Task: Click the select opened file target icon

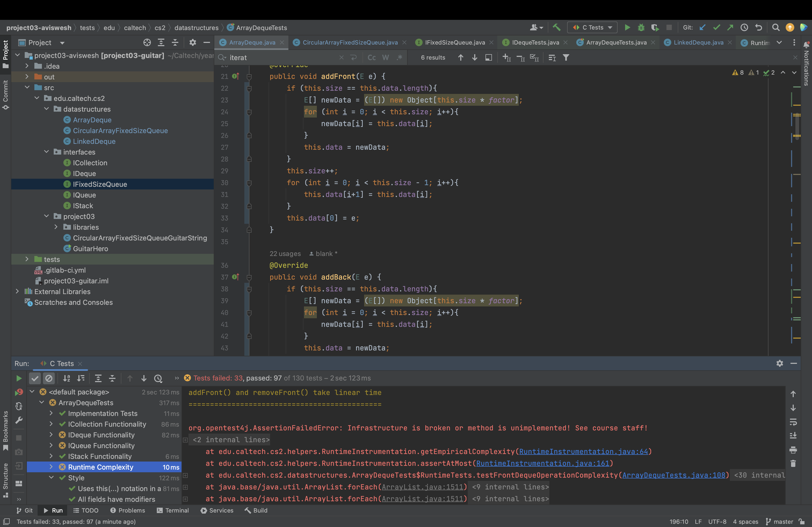Action: (147, 43)
